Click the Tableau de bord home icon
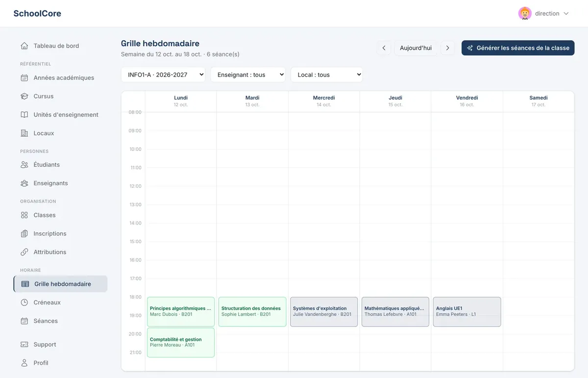This screenshot has height=378, width=588. [24, 46]
